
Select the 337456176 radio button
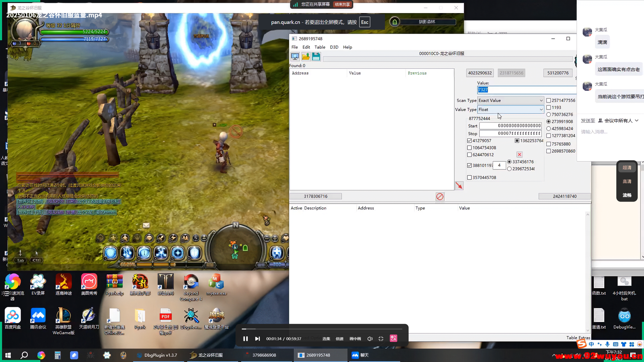(x=509, y=162)
